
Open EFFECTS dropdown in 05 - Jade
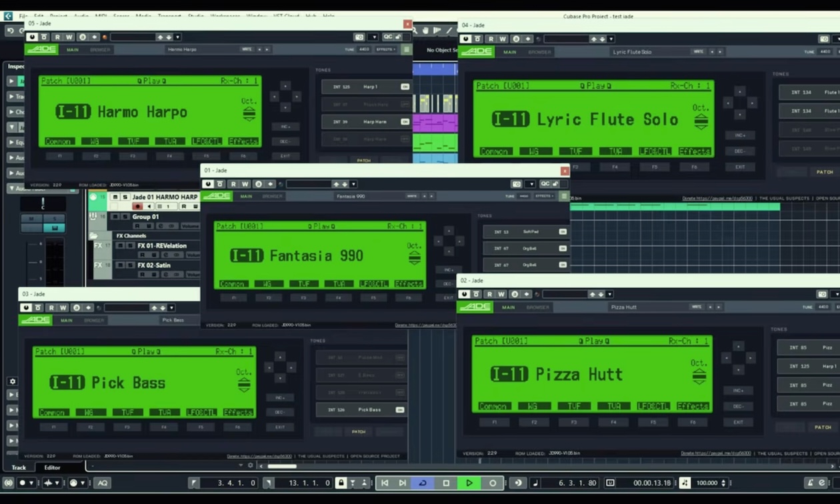pyautogui.click(x=385, y=49)
